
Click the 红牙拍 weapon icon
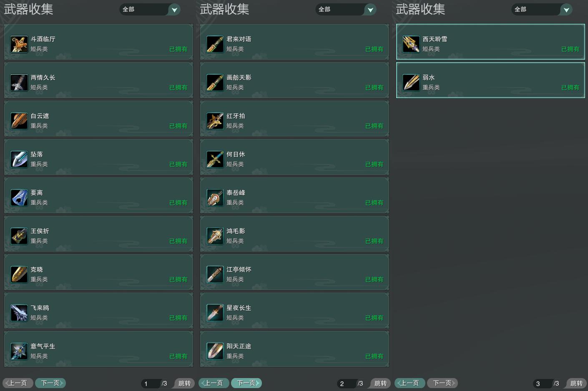pos(215,121)
